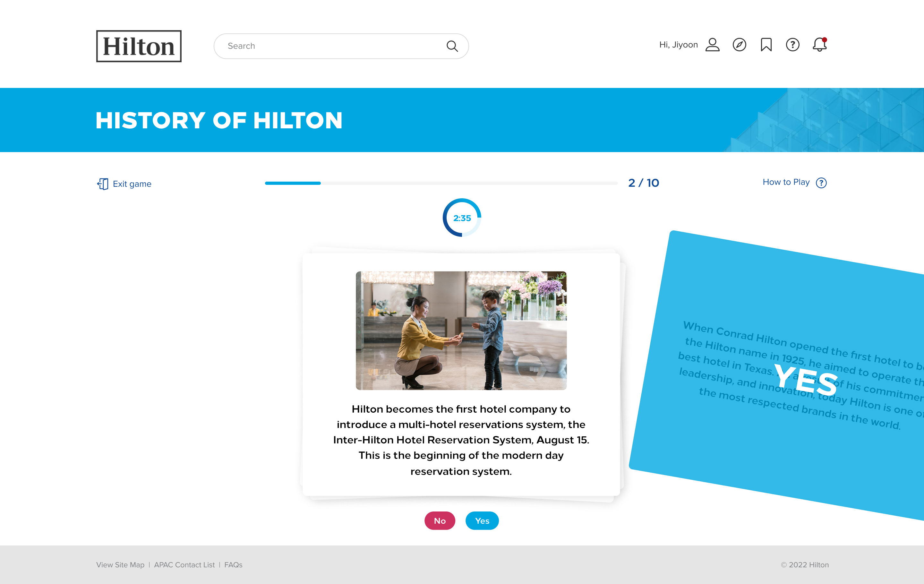Click the © 2022 Hilton copyright text
The image size is (924, 584).
click(x=805, y=564)
